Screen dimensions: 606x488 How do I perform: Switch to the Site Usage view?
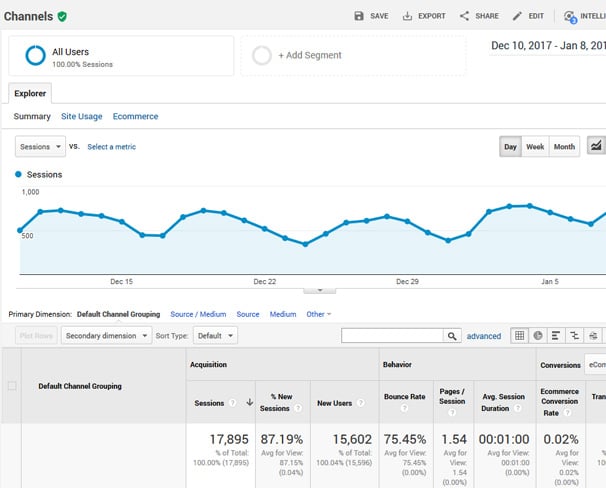click(82, 116)
